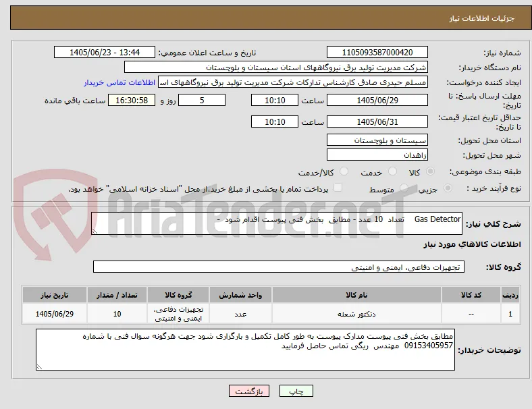Toggle the اسناد خزانه اسلامی payment checkbox
The width and height of the screenshot is (532, 409).
point(338,188)
